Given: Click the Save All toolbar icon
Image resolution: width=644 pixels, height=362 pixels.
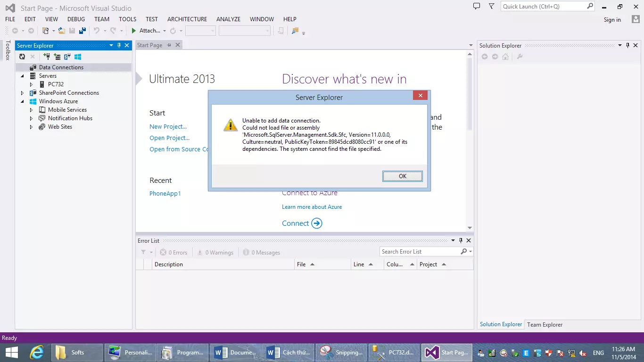Looking at the screenshot, I should (83, 31).
